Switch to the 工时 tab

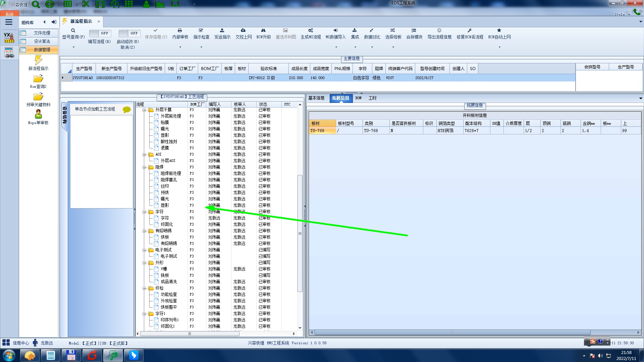click(372, 98)
